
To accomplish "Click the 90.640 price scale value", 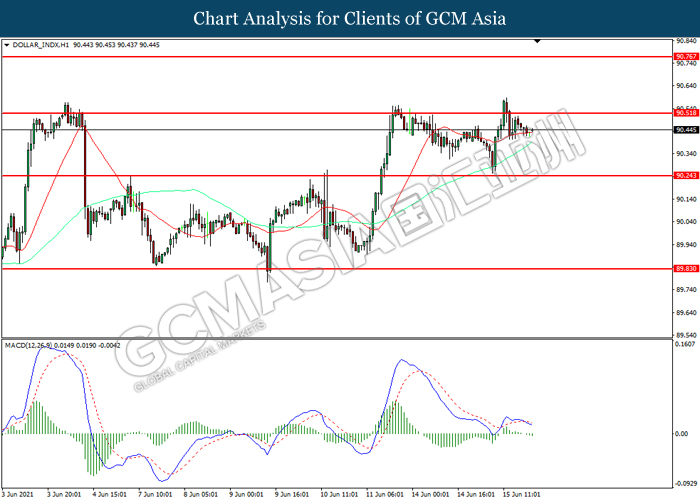I will 686,86.
